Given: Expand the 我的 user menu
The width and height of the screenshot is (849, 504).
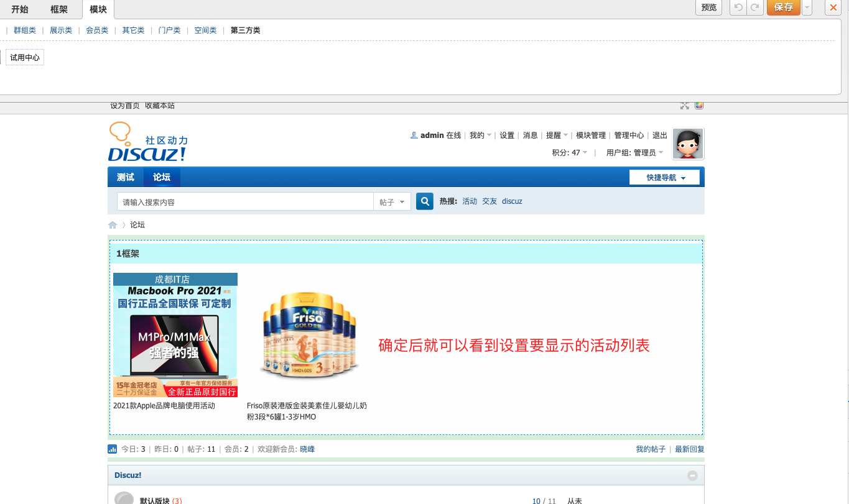Looking at the screenshot, I should tap(480, 135).
